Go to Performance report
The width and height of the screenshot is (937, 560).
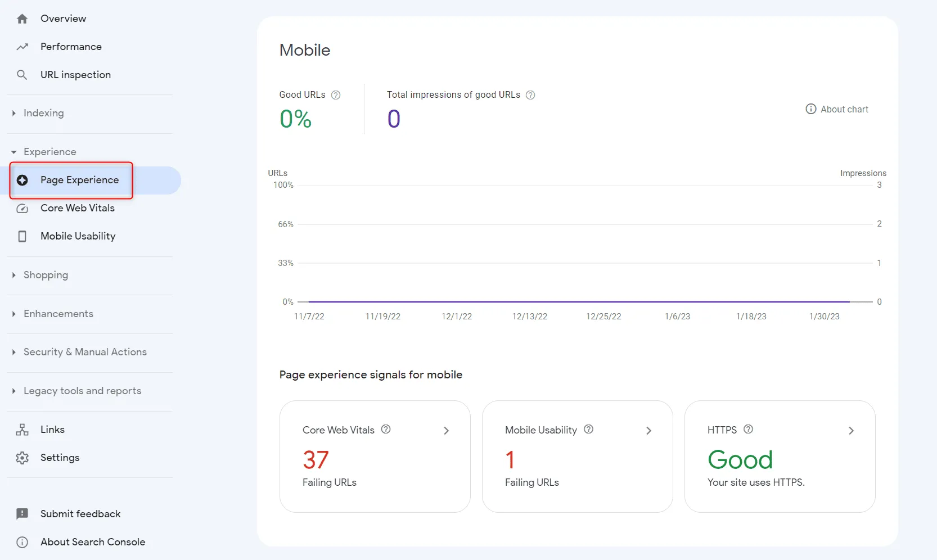click(71, 47)
